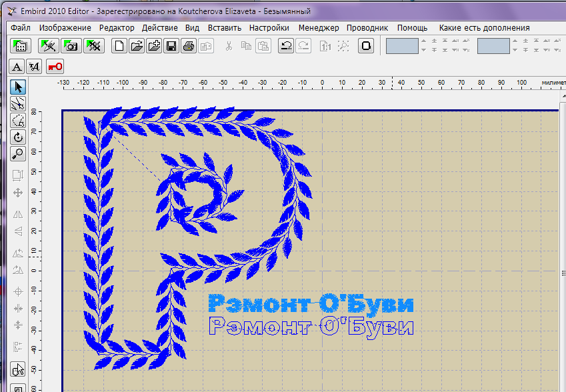The width and height of the screenshot is (566, 392).
Task: Open the Менеджер menu
Action: pos(319,28)
